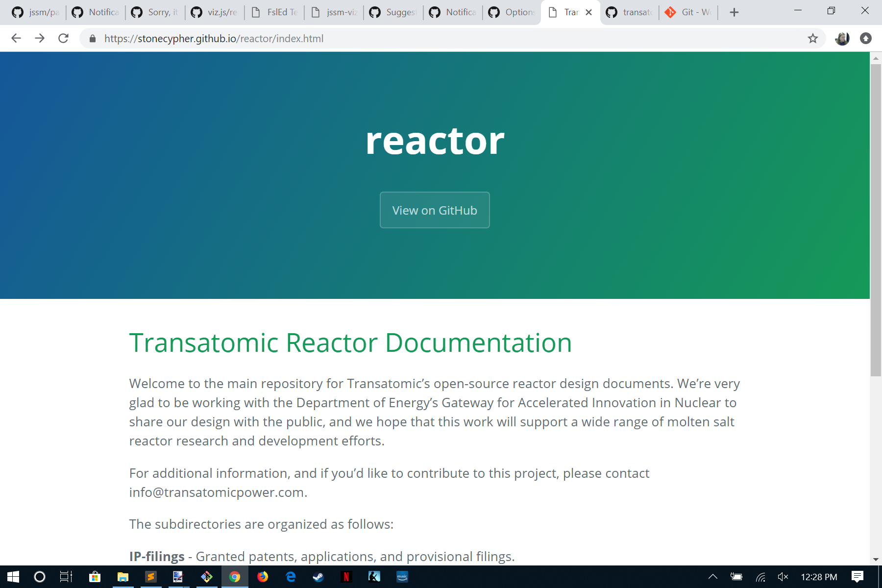882x588 pixels.
Task: Switch to the Git - W tab
Action: (x=688, y=12)
